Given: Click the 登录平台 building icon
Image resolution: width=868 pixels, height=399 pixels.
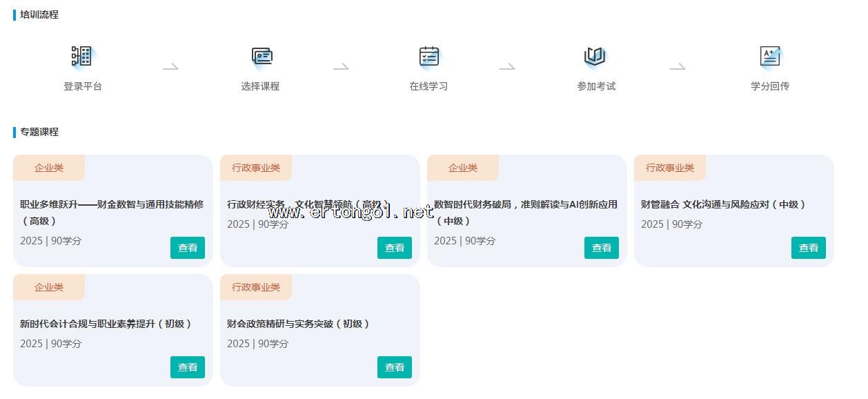Looking at the screenshot, I should coord(81,57).
